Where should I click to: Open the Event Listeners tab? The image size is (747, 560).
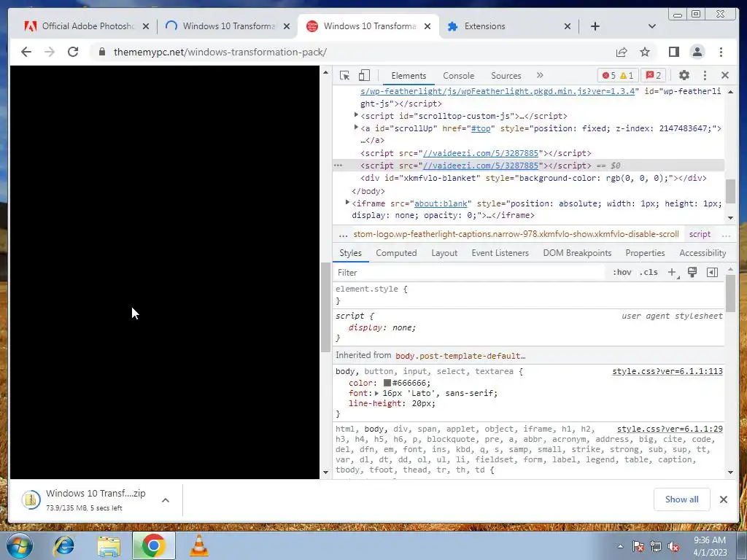(x=500, y=253)
